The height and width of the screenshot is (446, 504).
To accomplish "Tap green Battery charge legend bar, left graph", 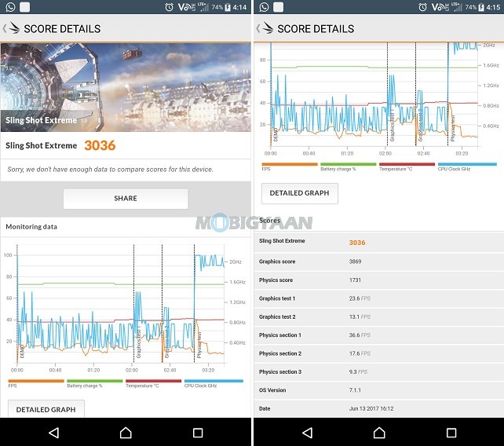I will [x=95, y=381].
